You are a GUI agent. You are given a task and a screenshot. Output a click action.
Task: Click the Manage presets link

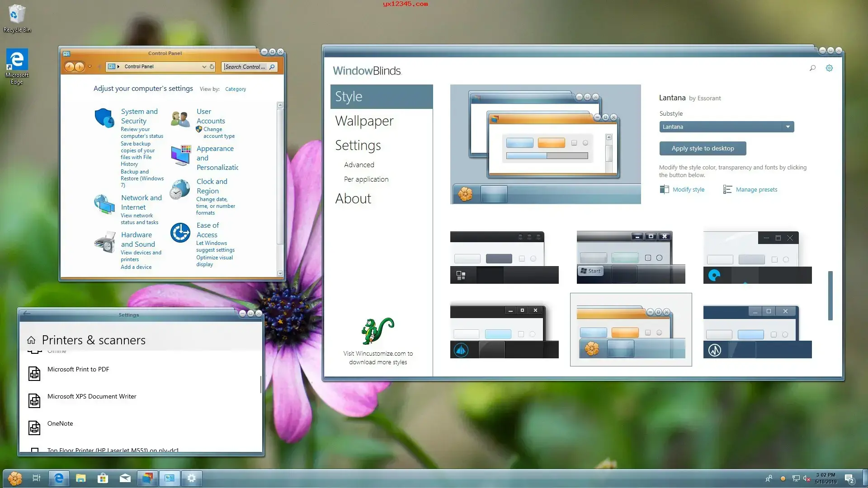[750, 190]
